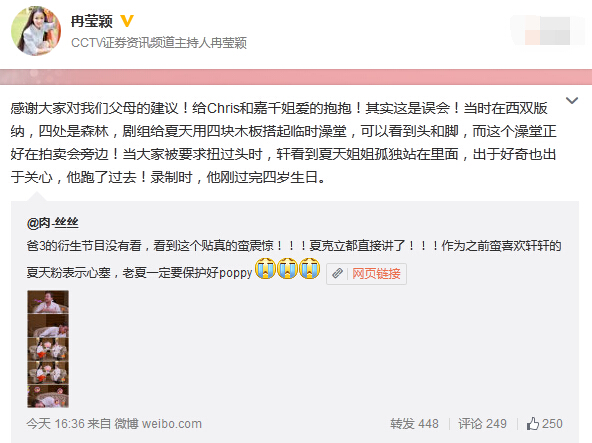The height and width of the screenshot is (443, 592).
Task: Open the bottom image of the attached strip
Action: pyautogui.click(x=48, y=396)
